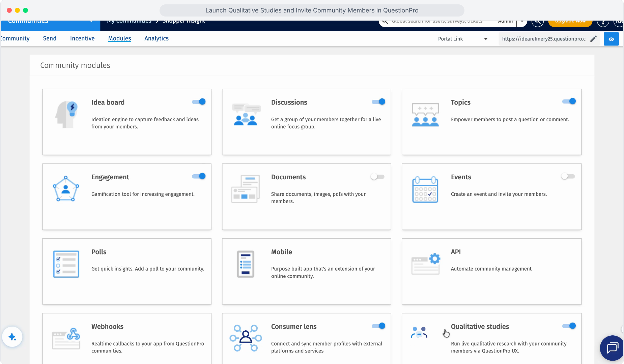Open the Incentive tab
624x364 pixels.
point(82,38)
